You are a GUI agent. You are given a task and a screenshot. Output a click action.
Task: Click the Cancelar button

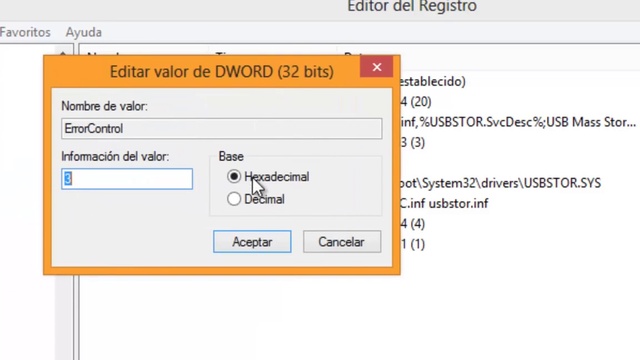coord(342,242)
